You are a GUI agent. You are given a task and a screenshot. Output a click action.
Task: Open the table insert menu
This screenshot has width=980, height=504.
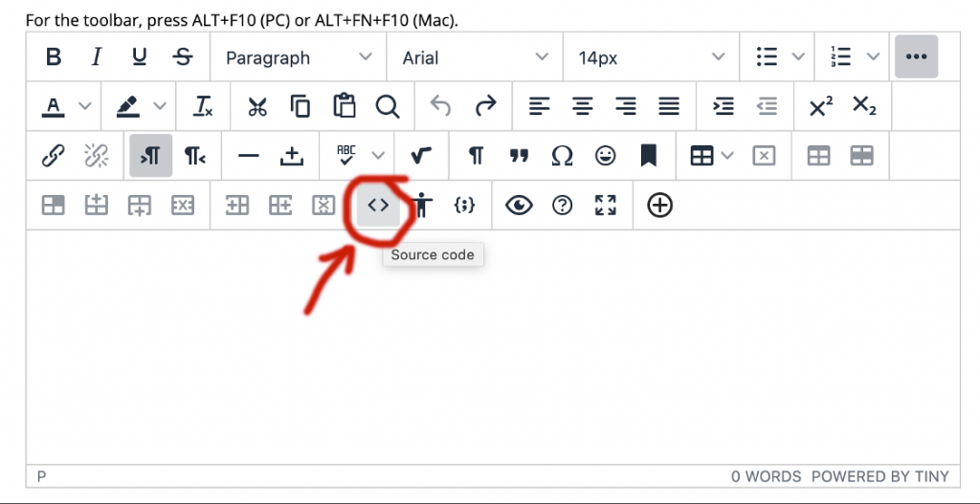[712, 156]
